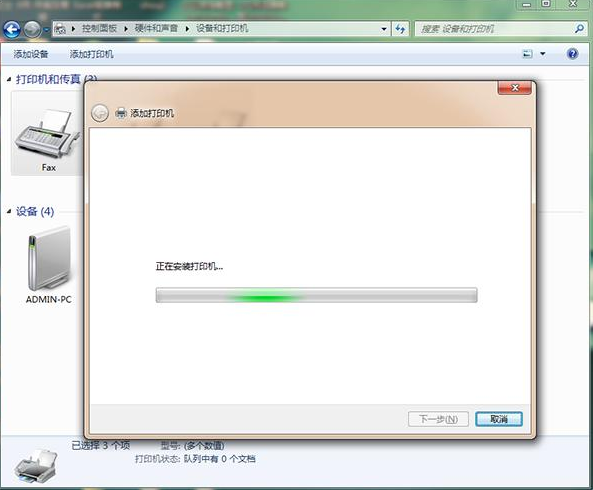Image resolution: width=593 pixels, height=490 pixels.
Task: Open the blue Help icon
Action: tap(573, 54)
